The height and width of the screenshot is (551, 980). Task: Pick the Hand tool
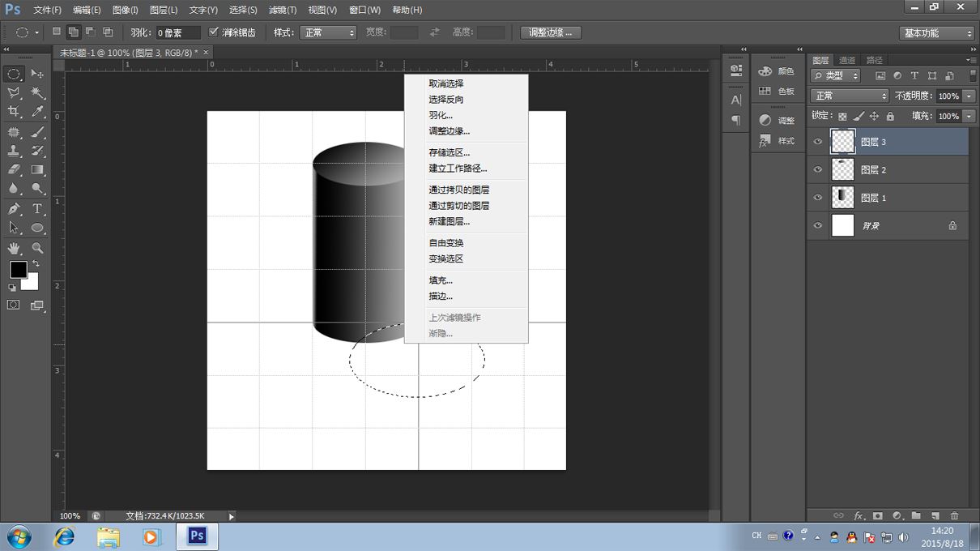[14, 248]
